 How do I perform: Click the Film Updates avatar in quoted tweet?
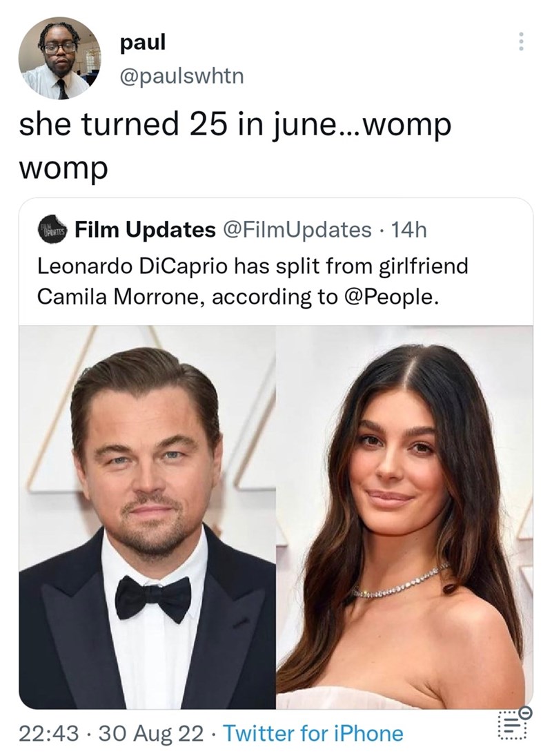pyautogui.click(x=53, y=230)
